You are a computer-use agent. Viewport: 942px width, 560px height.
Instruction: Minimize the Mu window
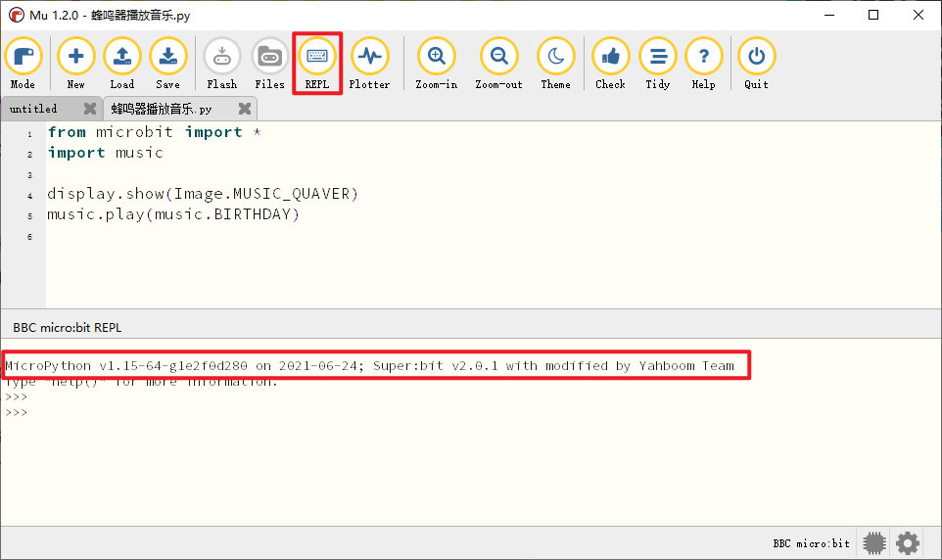(x=829, y=15)
